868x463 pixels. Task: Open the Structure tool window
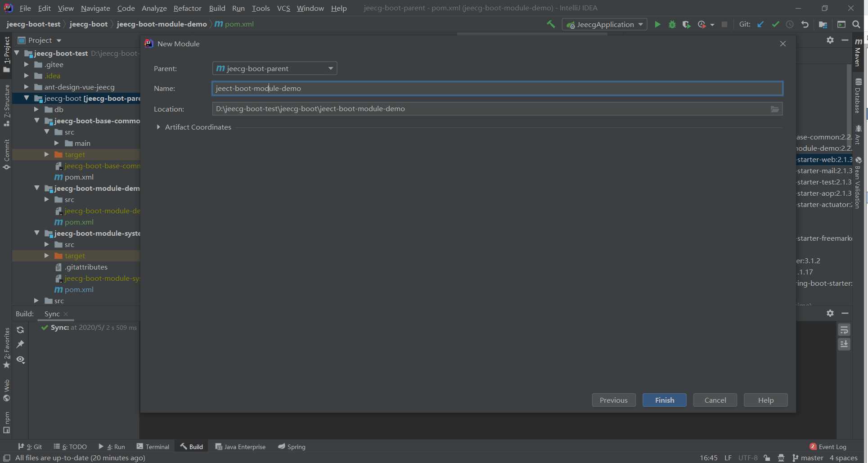tap(7, 105)
